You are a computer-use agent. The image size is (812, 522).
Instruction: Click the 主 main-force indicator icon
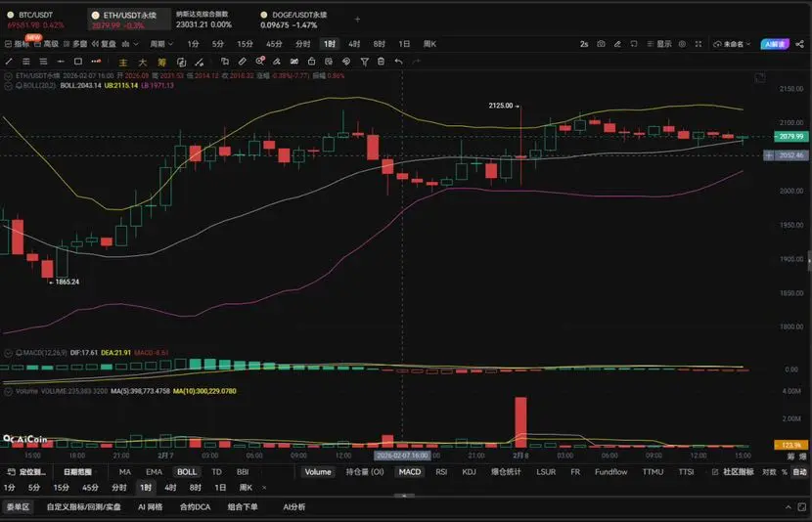point(122,63)
